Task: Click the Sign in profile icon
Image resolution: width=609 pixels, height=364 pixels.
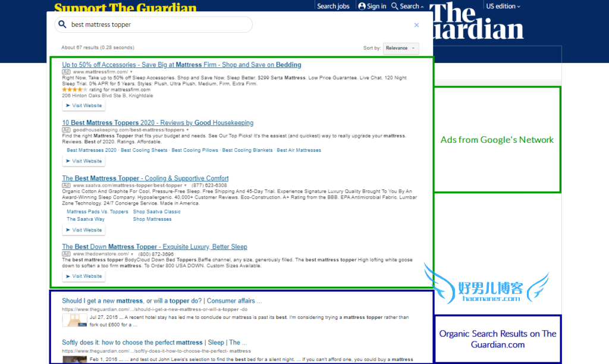Action: [x=362, y=6]
